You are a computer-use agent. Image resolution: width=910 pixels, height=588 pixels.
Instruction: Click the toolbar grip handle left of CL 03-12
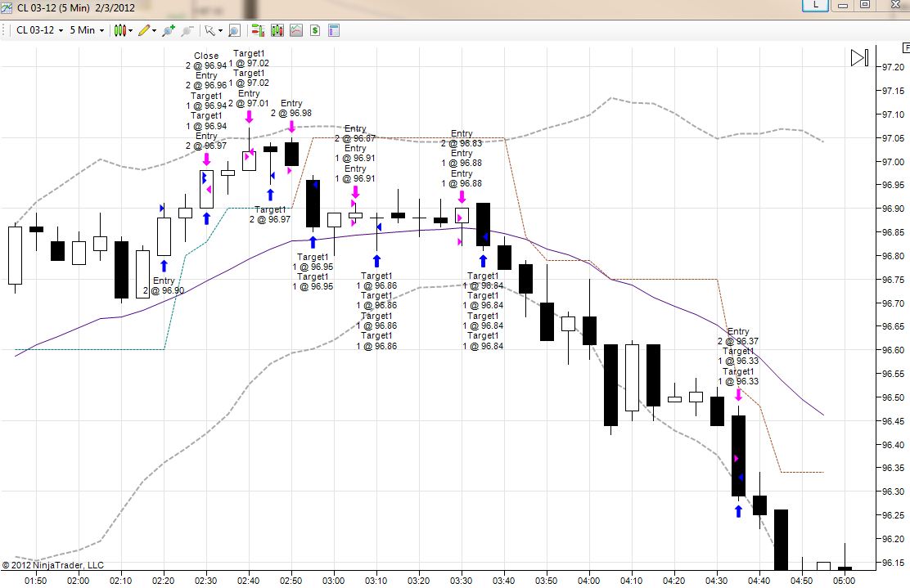point(5,30)
